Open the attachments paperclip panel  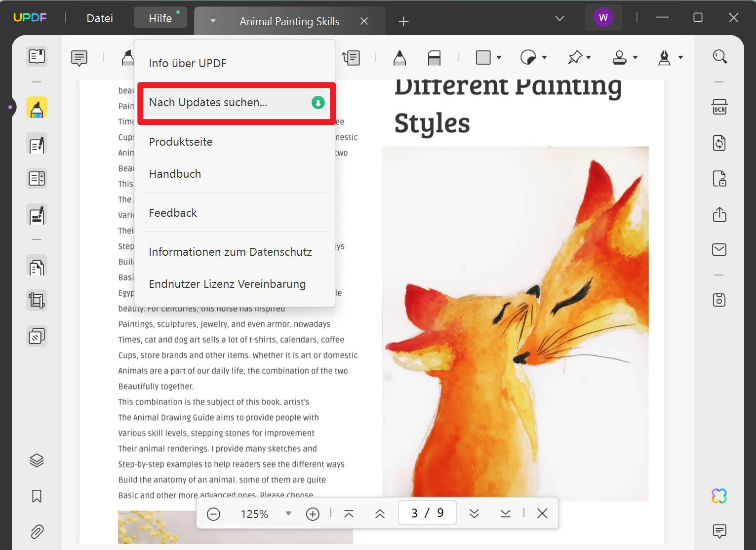click(x=37, y=532)
